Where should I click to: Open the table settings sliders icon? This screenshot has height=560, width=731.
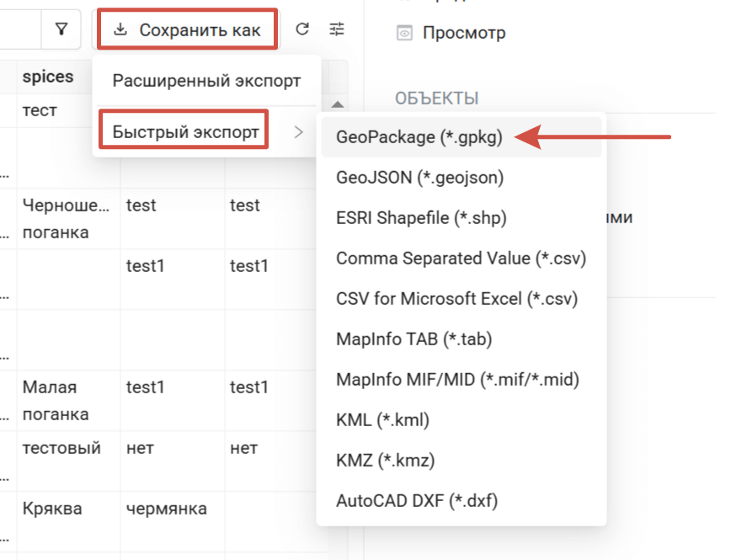click(x=337, y=30)
